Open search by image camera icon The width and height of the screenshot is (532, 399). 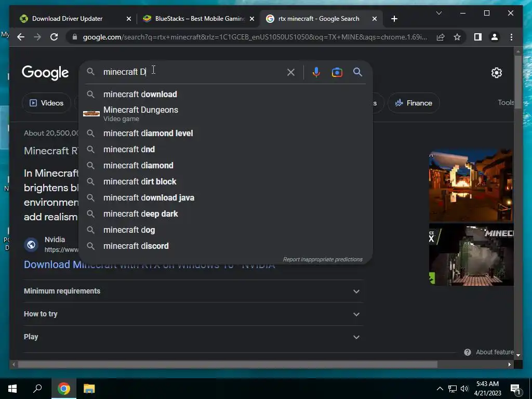tap(337, 72)
